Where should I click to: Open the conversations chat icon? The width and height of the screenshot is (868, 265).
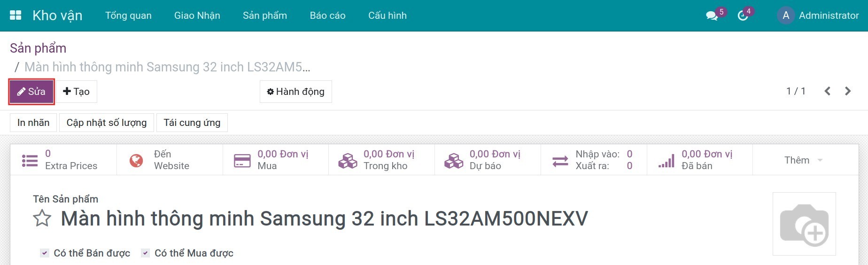(712, 16)
